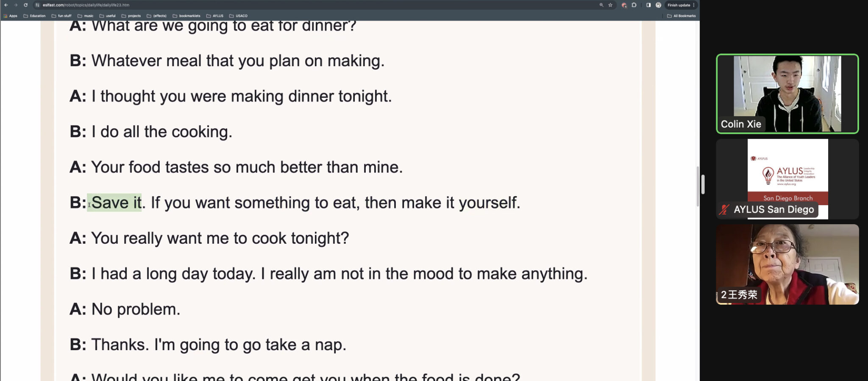Open the USACO bookmarks folder
Viewport: 868px width, 381px height.
click(238, 16)
